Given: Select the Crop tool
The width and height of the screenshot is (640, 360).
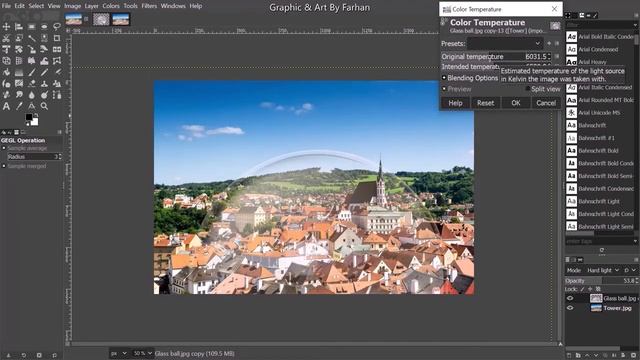Looking at the screenshot, I should click(x=57, y=38).
